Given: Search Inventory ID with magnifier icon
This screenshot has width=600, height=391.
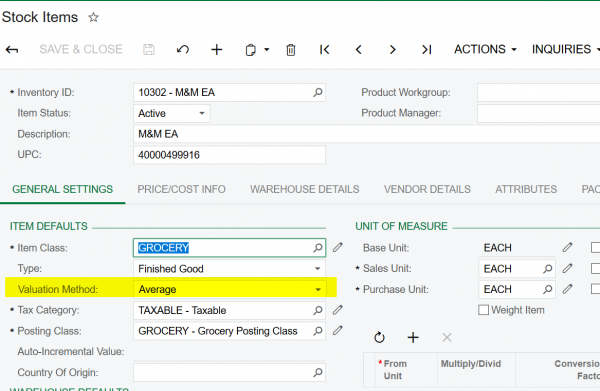Looking at the screenshot, I should click(318, 93).
